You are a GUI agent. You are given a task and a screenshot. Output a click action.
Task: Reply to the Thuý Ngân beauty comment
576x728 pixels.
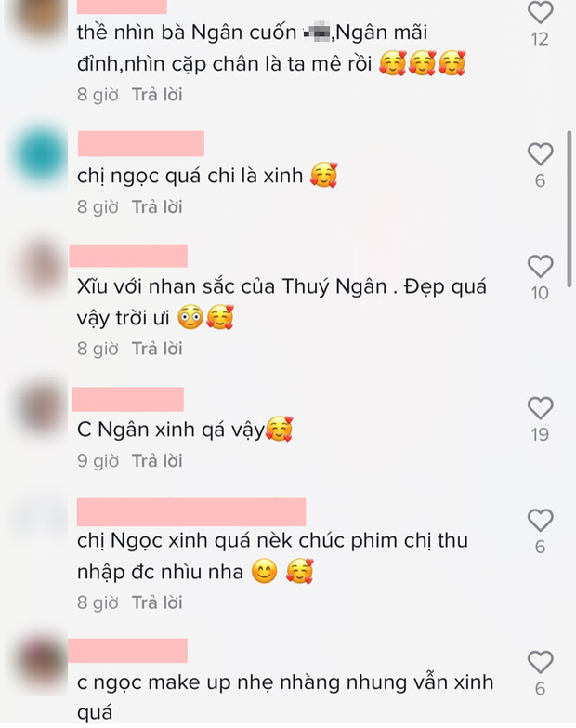pos(157,349)
